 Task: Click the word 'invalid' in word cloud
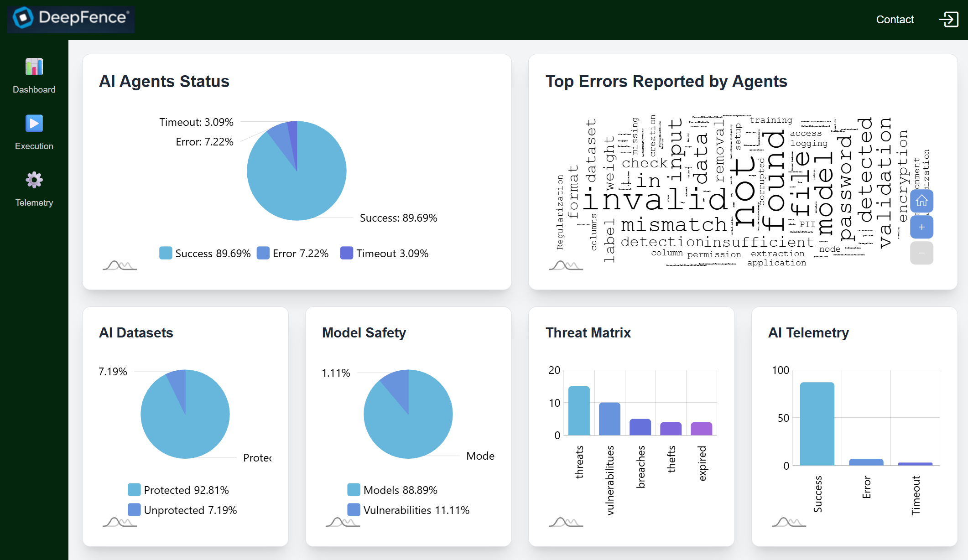coord(655,200)
